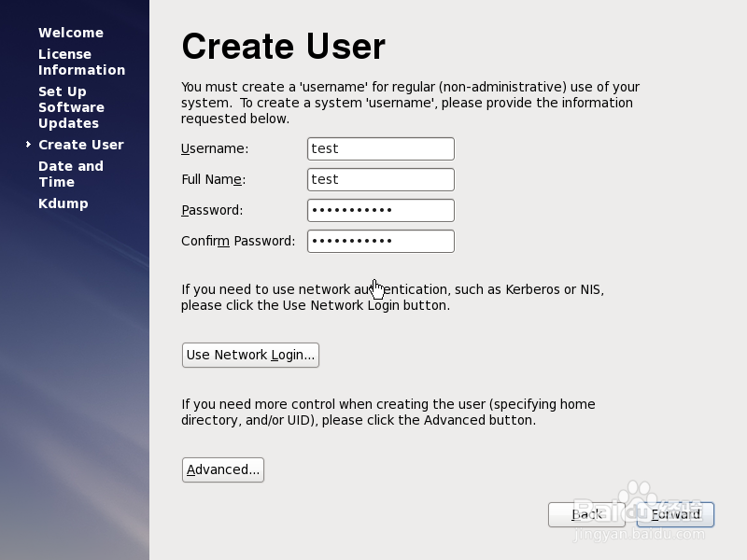The width and height of the screenshot is (747, 560).
Task: Click text about Kerberos or NIS
Action: point(392,297)
